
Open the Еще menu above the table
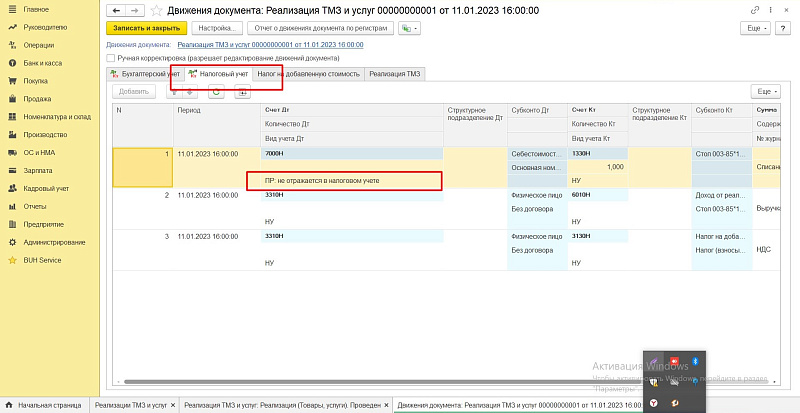point(767,91)
